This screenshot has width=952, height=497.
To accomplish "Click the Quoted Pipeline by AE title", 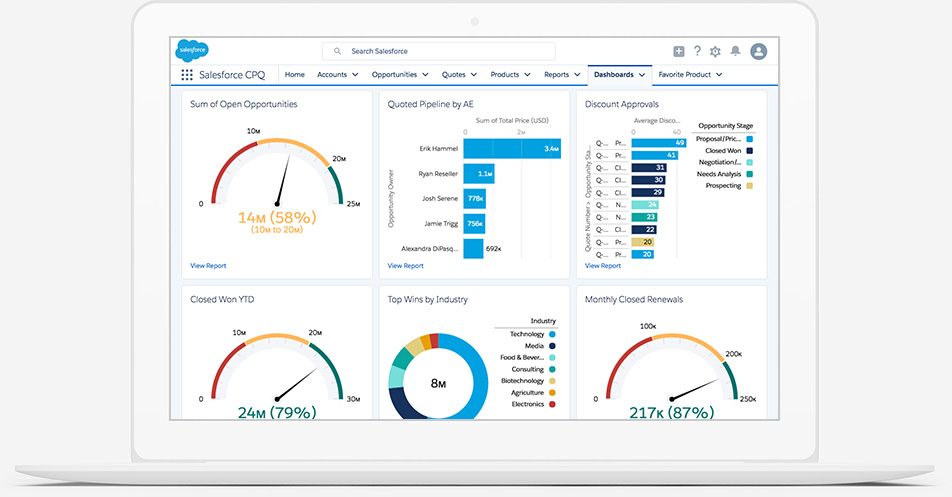I will coord(430,104).
